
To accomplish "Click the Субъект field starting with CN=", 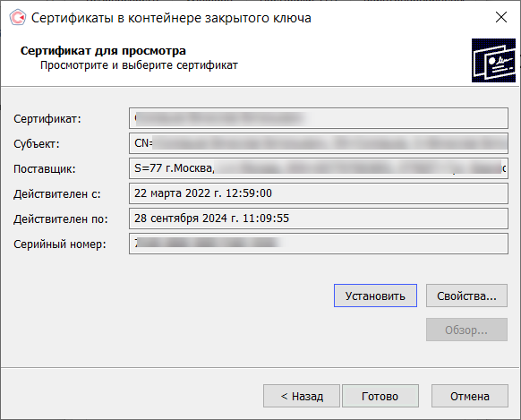I will pyautogui.click(x=319, y=143).
